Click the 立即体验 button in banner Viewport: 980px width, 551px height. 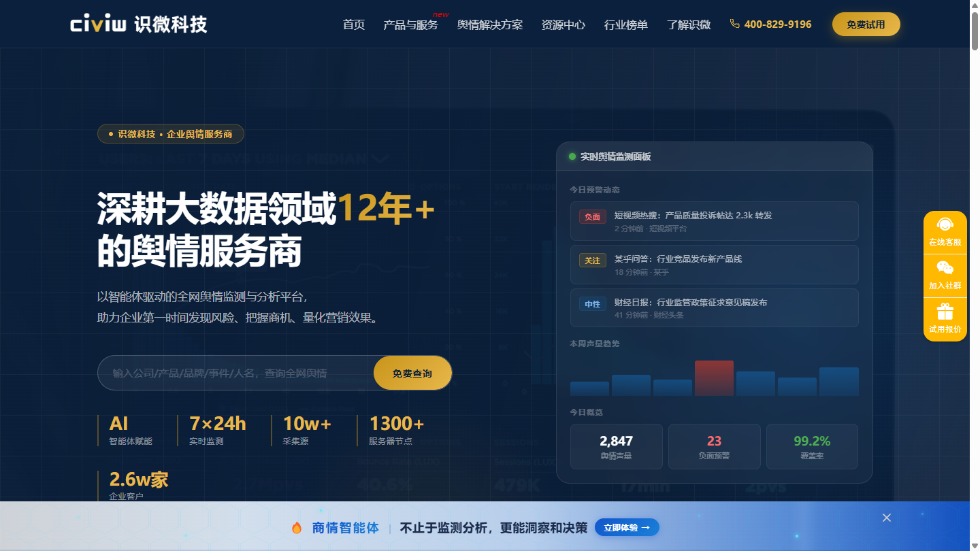point(627,527)
